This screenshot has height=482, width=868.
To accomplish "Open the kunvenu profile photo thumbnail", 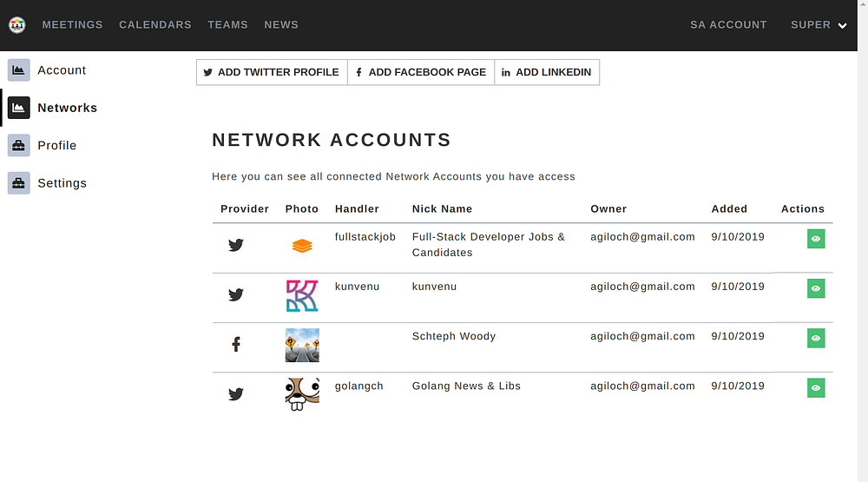I will [x=302, y=295].
